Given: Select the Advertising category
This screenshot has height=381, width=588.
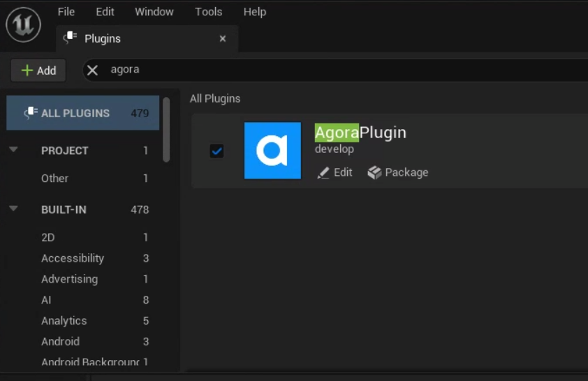Looking at the screenshot, I should (x=83, y=279).
